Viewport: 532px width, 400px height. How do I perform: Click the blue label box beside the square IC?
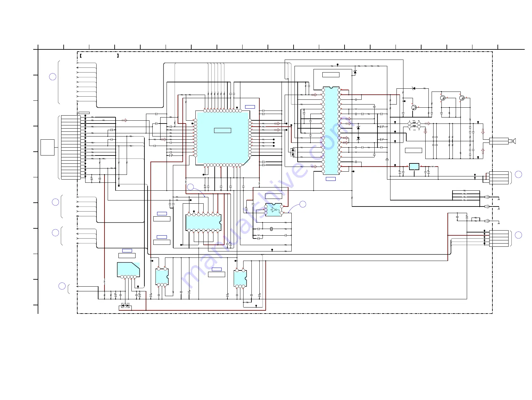coord(250,107)
